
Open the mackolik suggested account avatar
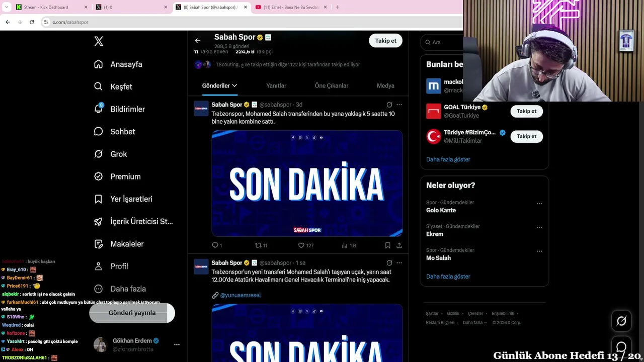434,86
